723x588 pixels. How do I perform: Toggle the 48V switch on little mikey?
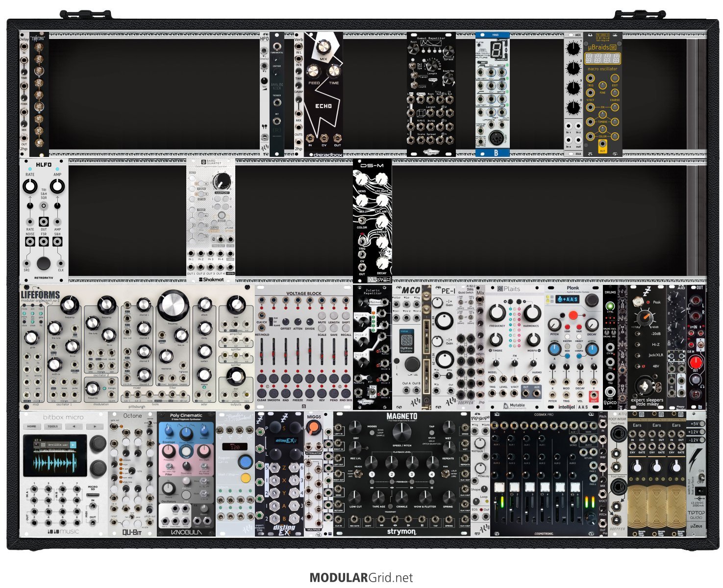639,366
